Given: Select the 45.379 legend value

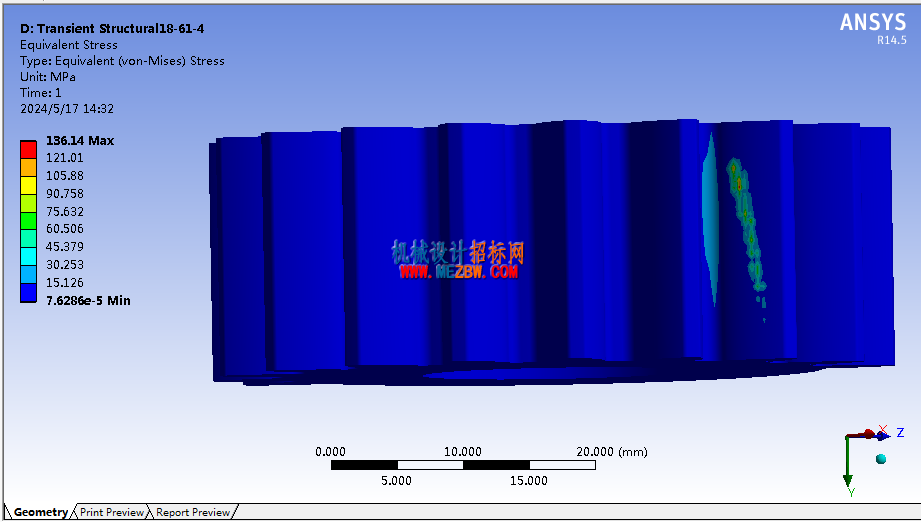Looking at the screenshot, I should tap(65, 247).
